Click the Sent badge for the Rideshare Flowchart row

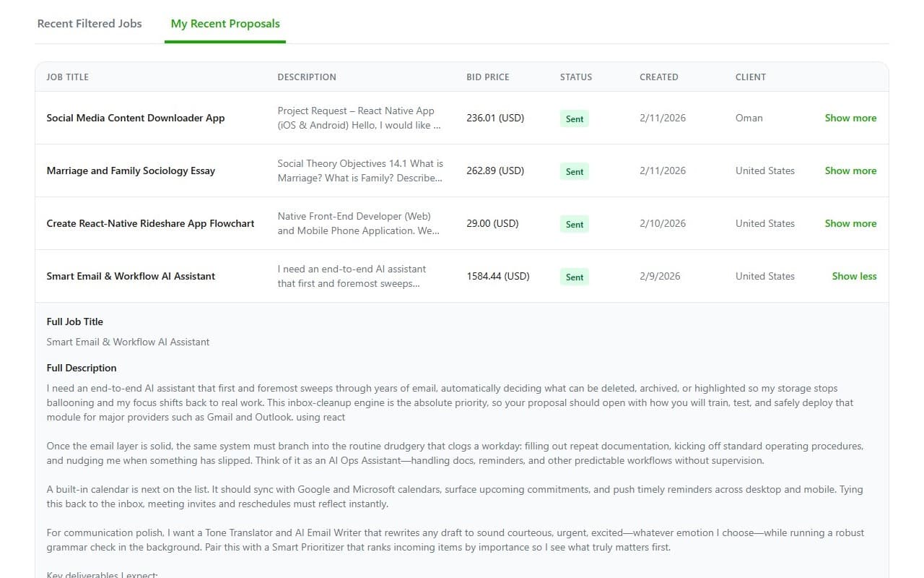click(574, 224)
